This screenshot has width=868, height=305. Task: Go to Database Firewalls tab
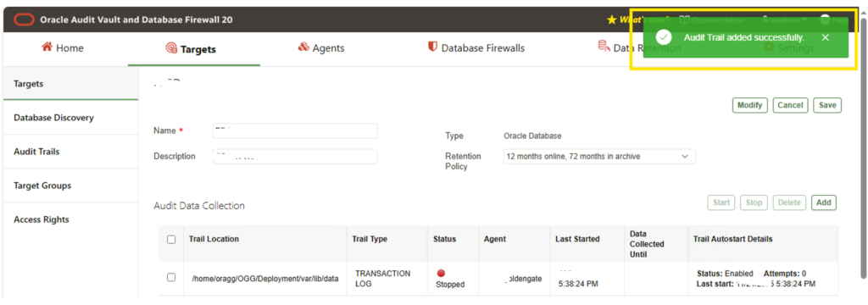pyautogui.click(x=476, y=48)
